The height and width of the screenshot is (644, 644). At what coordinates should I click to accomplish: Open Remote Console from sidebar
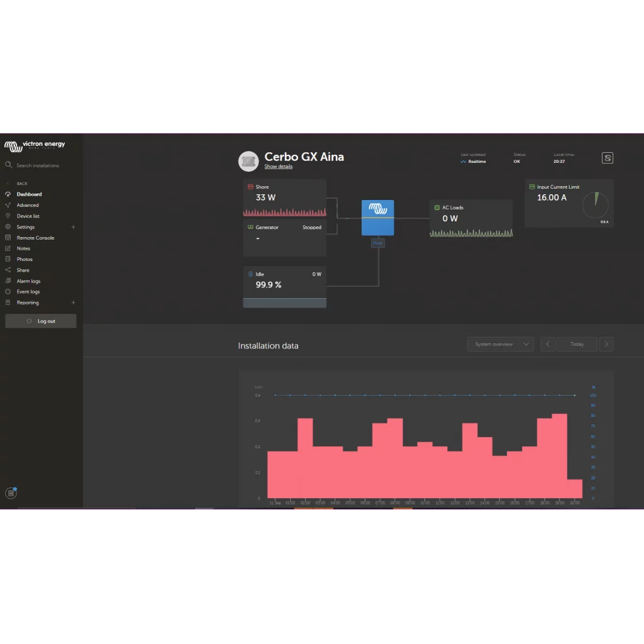click(35, 238)
